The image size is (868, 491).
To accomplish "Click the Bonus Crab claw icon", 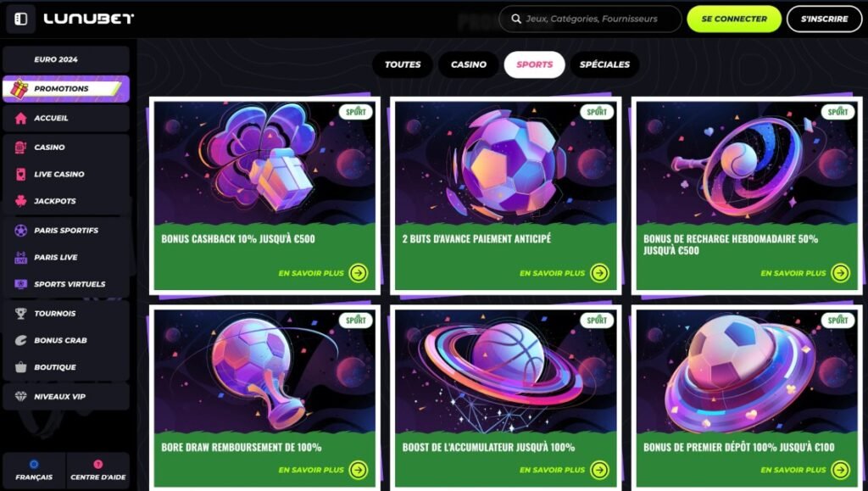I will point(20,340).
